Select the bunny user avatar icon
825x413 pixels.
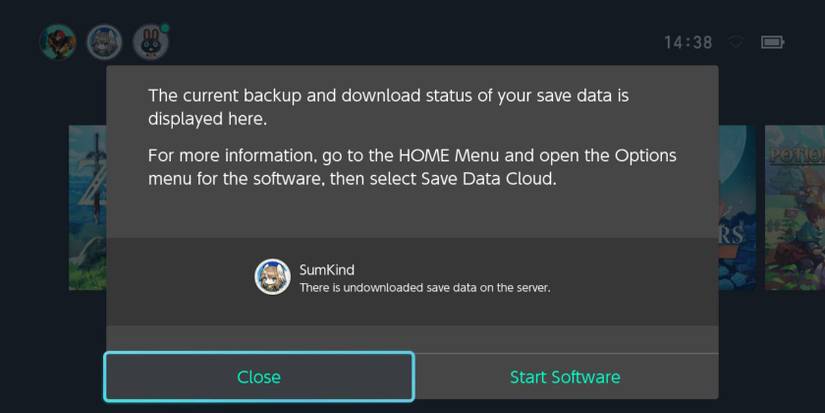click(150, 42)
